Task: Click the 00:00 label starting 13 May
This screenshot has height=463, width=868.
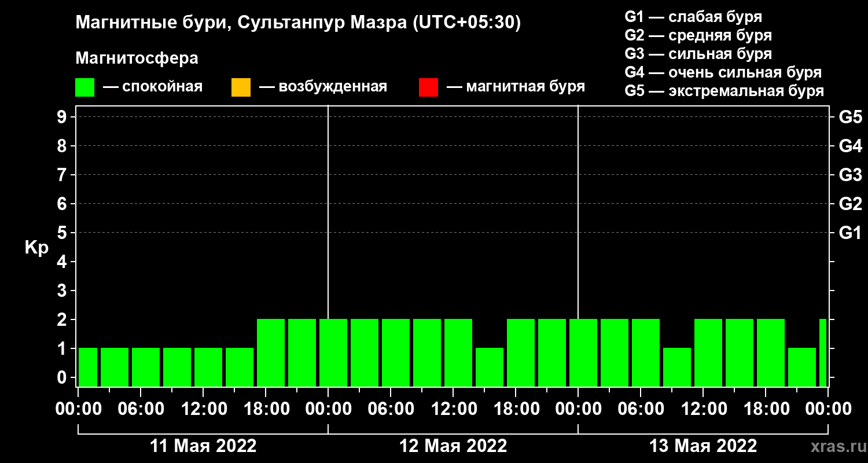Action: point(578,409)
